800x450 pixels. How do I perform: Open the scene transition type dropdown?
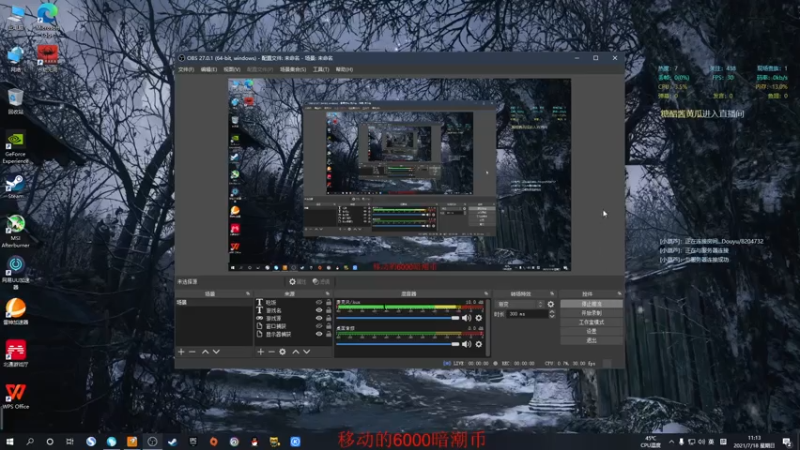(x=519, y=304)
